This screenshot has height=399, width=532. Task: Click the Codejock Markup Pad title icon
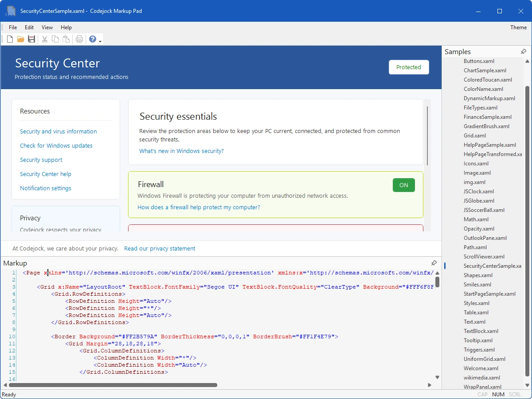[11, 11]
